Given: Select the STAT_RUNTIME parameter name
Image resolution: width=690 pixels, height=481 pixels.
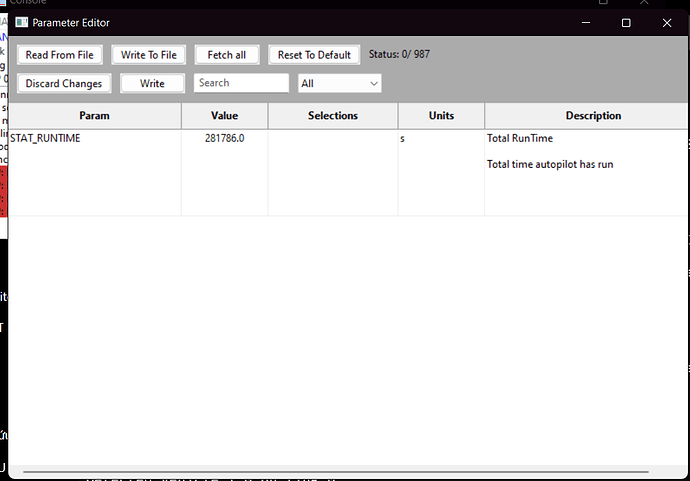Looking at the screenshot, I should click(45, 138).
